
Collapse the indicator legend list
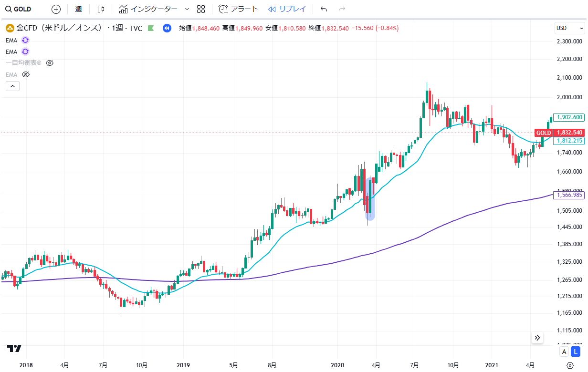point(12,86)
